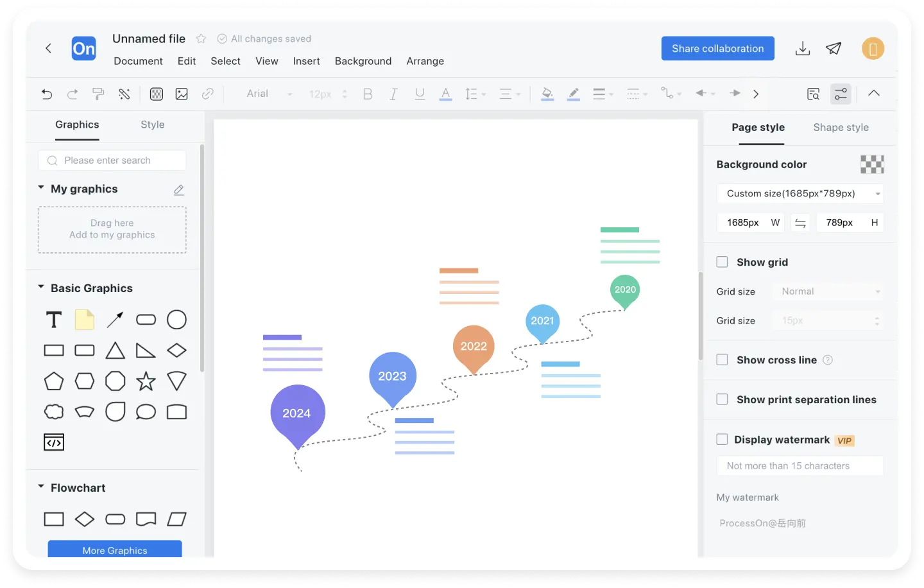The height and width of the screenshot is (588, 924).
Task: Collapse the Flowchart section
Action: tap(41, 487)
